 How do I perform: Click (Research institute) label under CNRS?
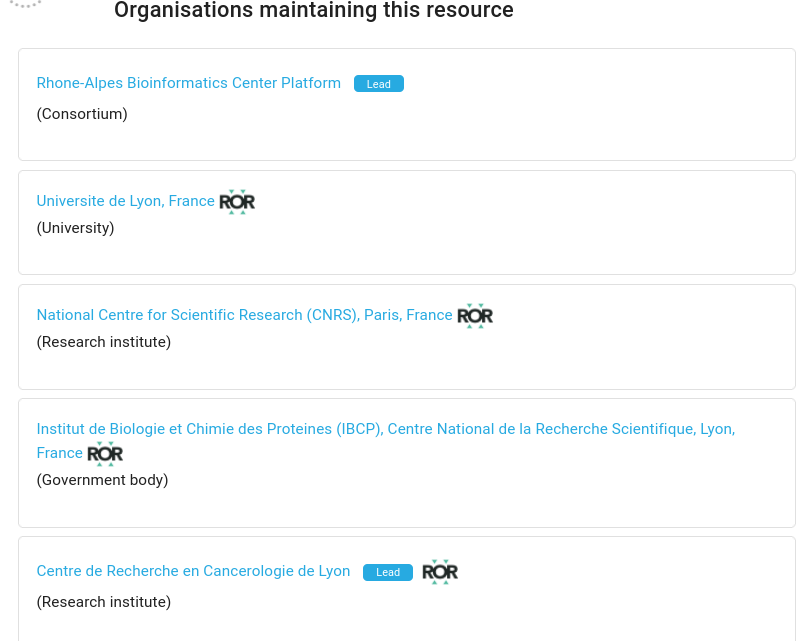coord(104,342)
